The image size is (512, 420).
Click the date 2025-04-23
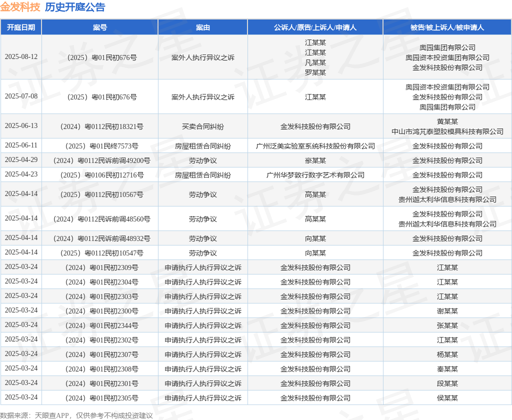pos(21,174)
